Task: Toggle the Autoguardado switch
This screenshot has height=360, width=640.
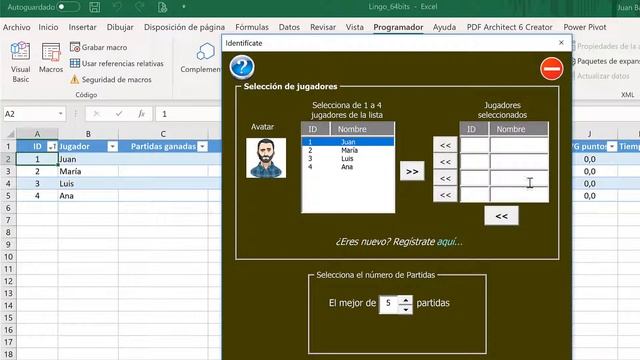Action: 68,7
